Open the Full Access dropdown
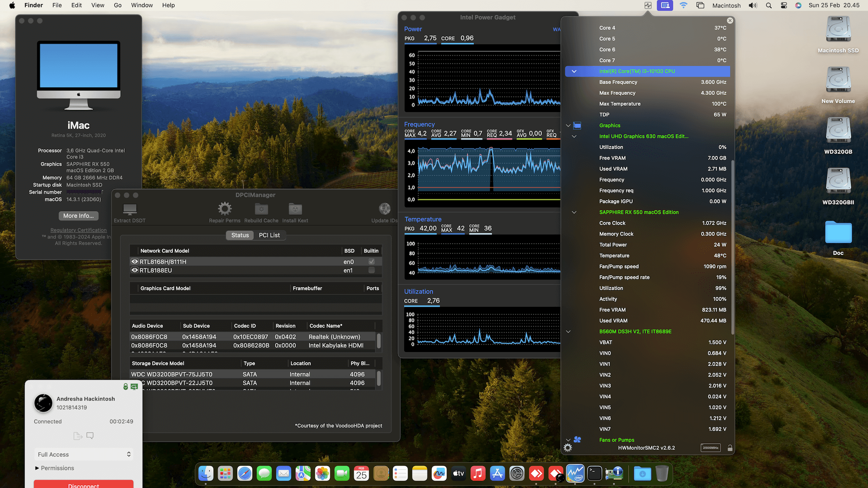868x488 pixels. pos(84,454)
